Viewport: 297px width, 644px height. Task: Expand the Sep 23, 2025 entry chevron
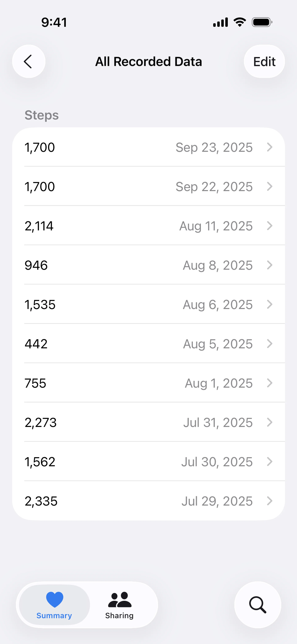269,147
